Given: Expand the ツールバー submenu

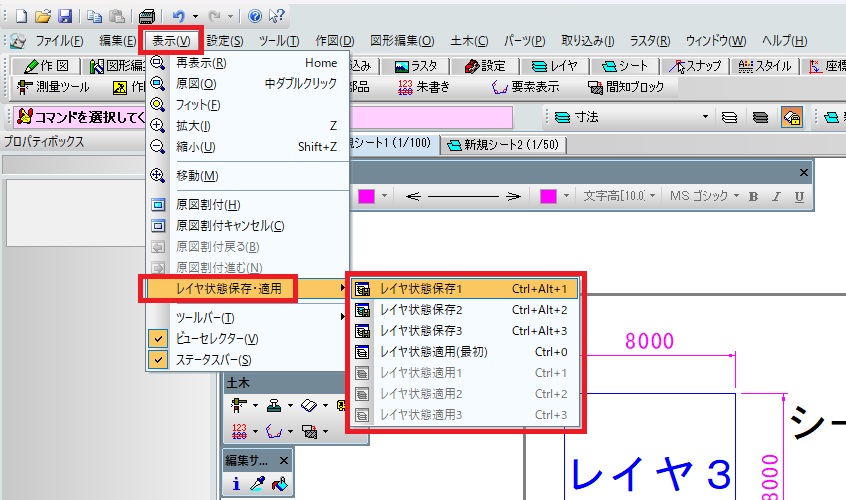Looking at the screenshot, I should (x=248, y=318).
